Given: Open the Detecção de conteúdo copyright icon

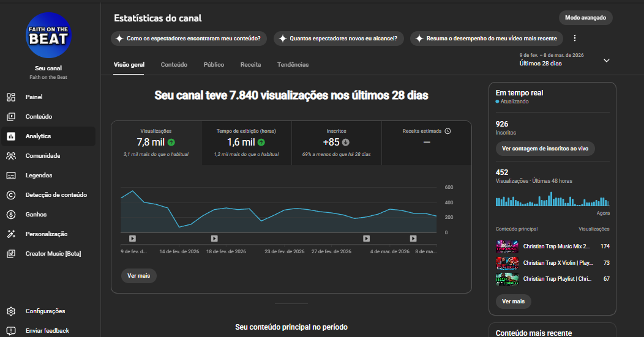Looking at the screenshot, I should [x=11, y=195].
